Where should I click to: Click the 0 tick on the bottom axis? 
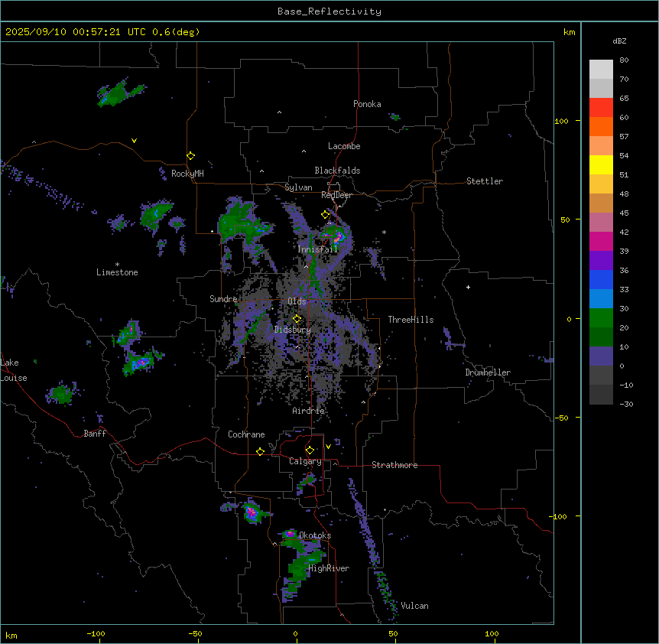pyautogui.click(x=295, y=633)
